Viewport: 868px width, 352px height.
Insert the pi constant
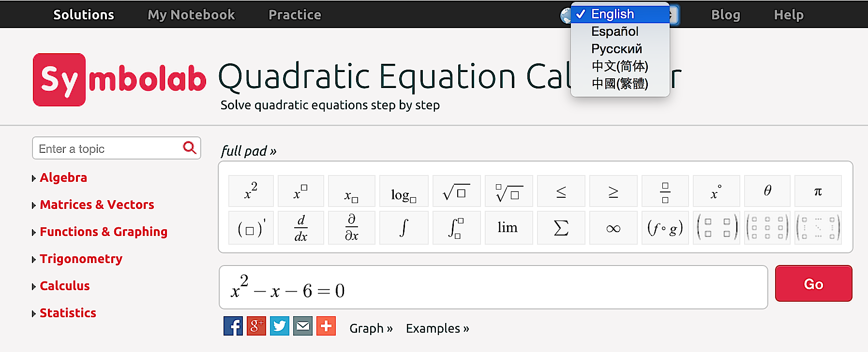point(818,191)
